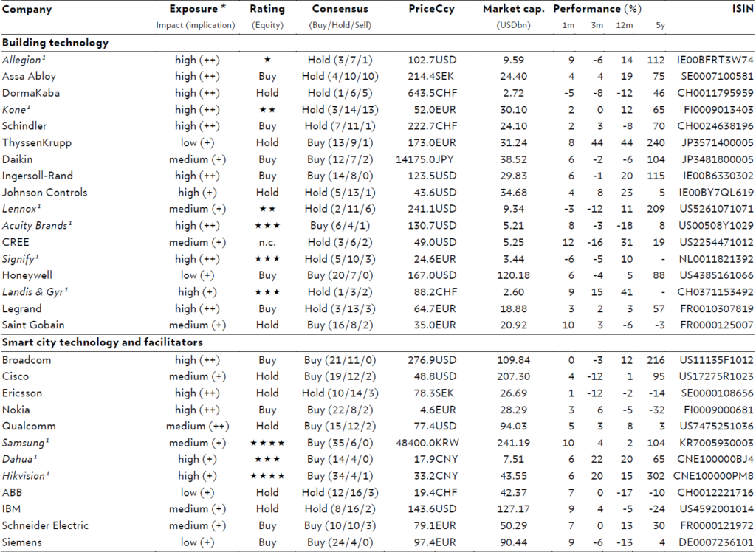The image size is (756, 552).
Task: Select the Nokia company name
Action: pyautogui.click(x=16, y=410)
